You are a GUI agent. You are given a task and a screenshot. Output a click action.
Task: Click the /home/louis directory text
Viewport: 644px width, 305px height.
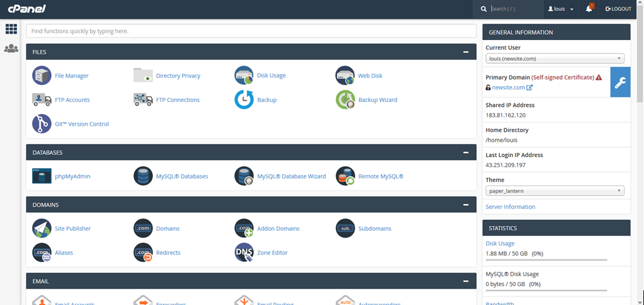click(x=501, y=140)
